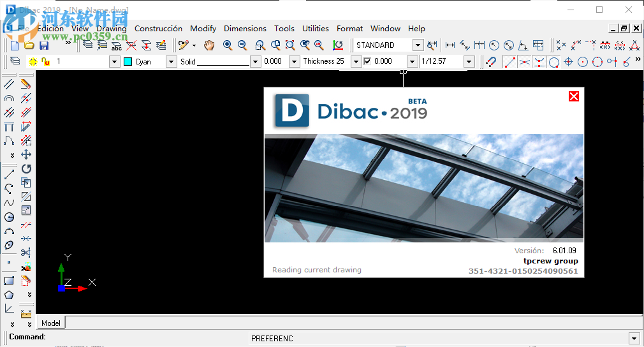Toggle endpoint snap icon

coord(509,62)
